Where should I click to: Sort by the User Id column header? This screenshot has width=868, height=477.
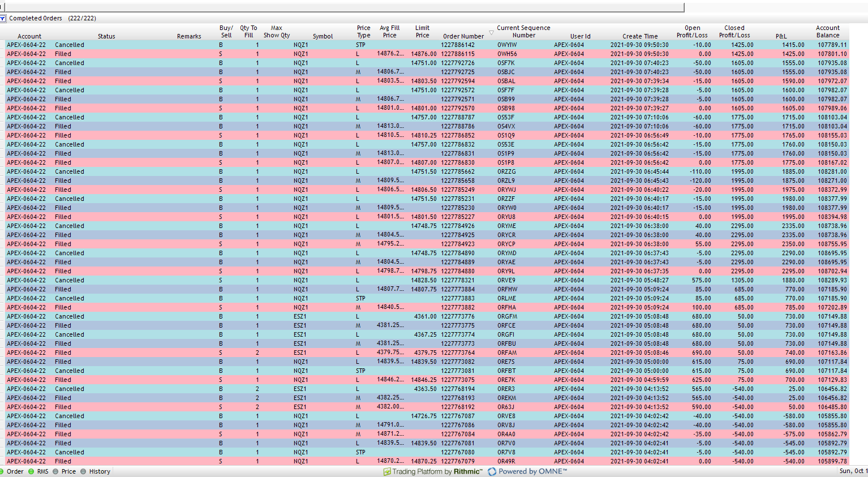581,36
